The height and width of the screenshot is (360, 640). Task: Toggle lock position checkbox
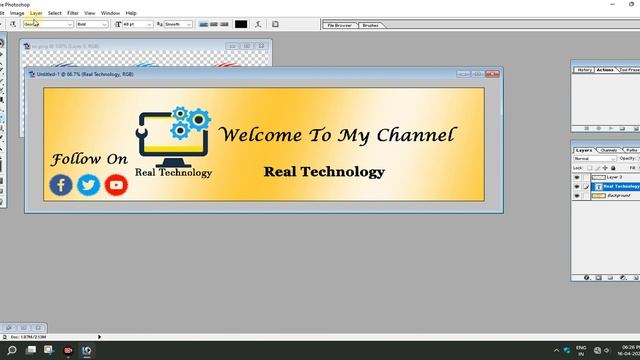605,168
